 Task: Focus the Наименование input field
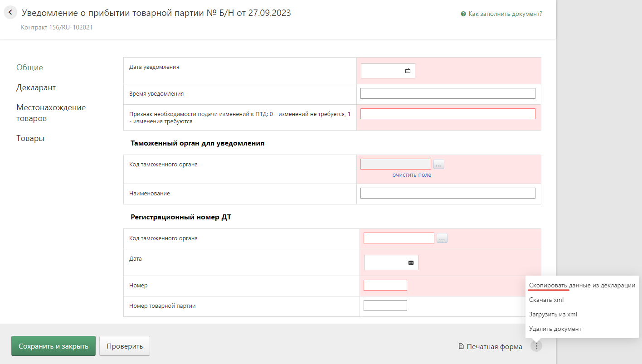(448, 193)
